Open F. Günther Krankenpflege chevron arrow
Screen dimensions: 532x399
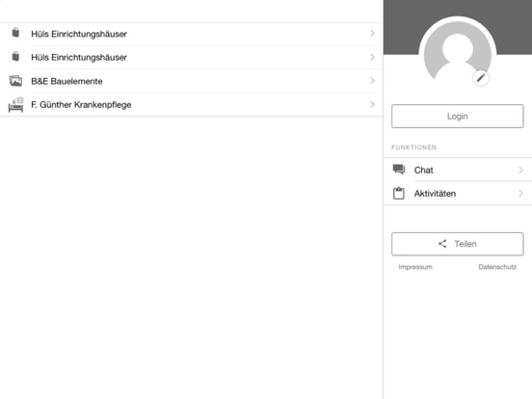372,104
